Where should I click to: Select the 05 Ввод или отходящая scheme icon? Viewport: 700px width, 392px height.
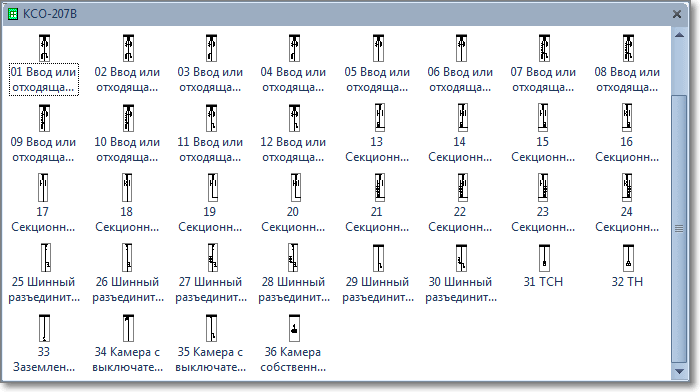point(378,48)
